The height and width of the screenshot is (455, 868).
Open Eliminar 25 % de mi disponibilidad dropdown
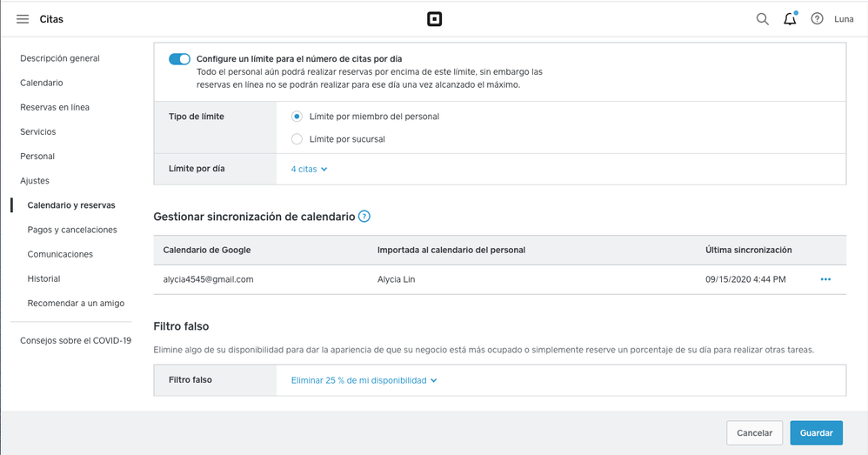pyautogui.click(x=364, y=380)
